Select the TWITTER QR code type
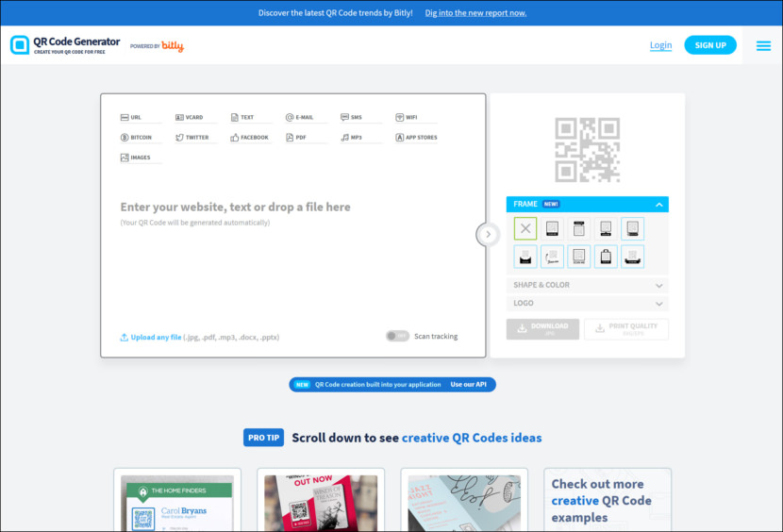783x532 pixels. (x=196, y=138)
